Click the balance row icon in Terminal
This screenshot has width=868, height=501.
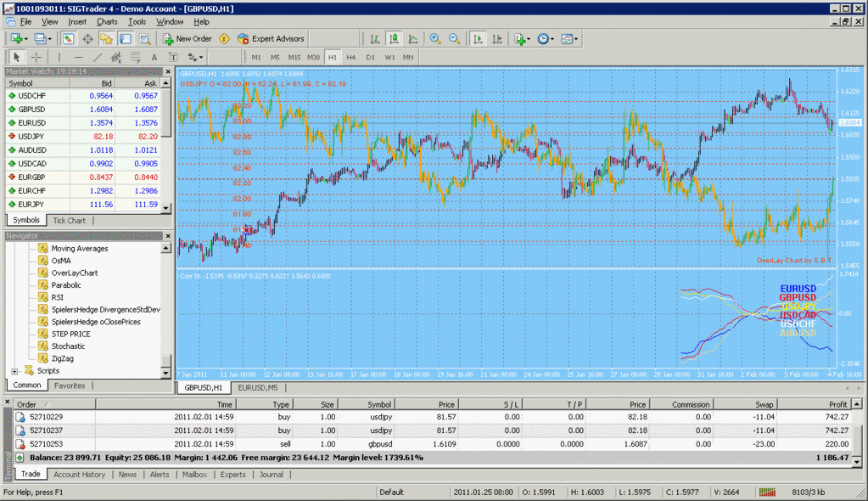point(20,458)
